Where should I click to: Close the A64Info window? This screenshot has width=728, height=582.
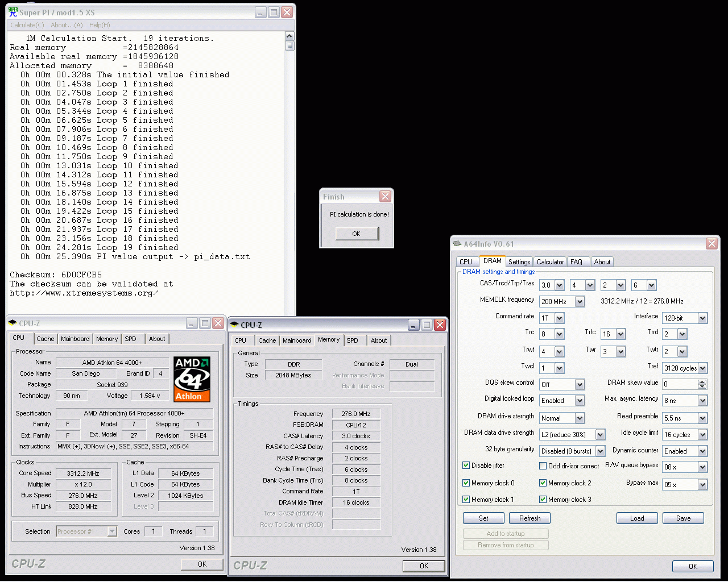point(712,243)
